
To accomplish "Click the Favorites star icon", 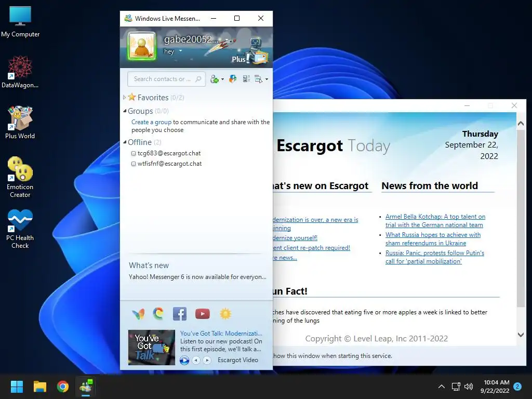I will pyautogui.click(x=132, y=97).
